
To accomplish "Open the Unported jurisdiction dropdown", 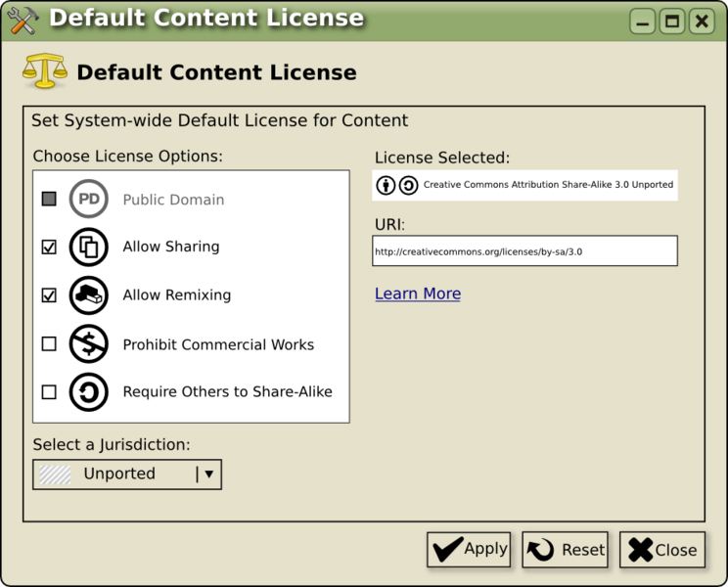I will tap(127, 474).
